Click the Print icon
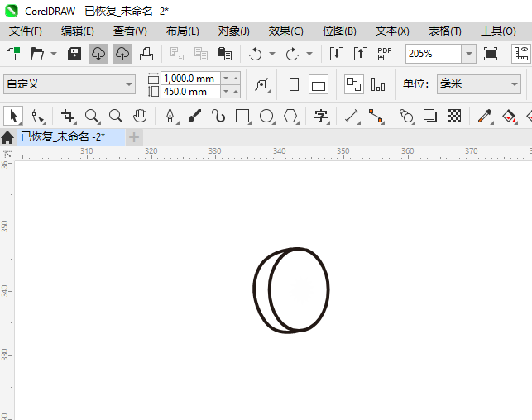Image resolution: width=532 pixels, height=420 pixels. (146, 54)
